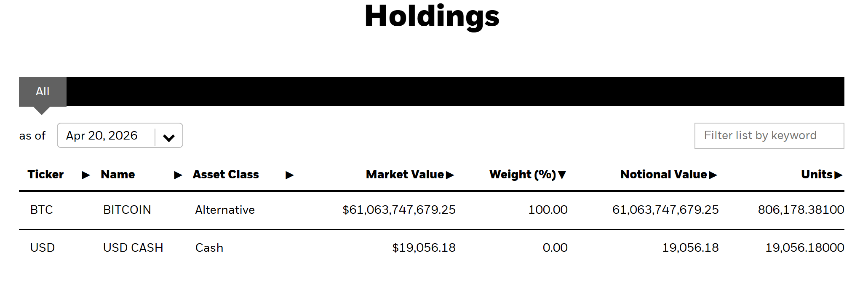The image size is (868, 285).
Task: Click the Market Value sort arrow
Action: [450, 175]
